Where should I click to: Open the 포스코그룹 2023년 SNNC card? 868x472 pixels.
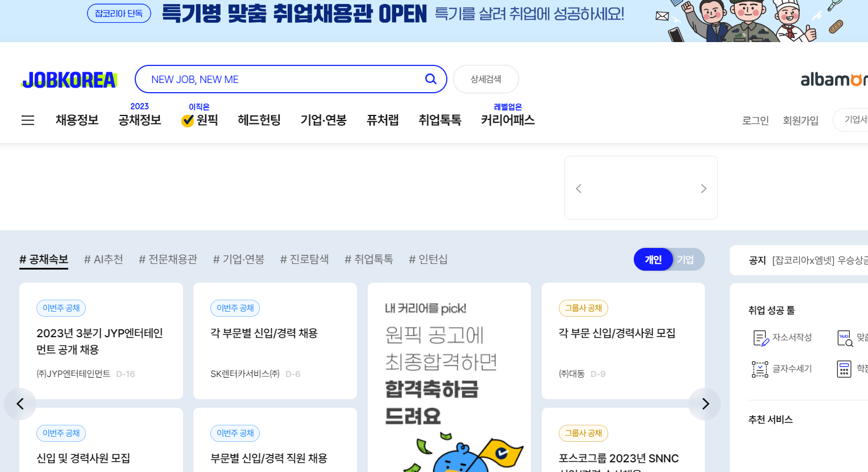(623, 440)
